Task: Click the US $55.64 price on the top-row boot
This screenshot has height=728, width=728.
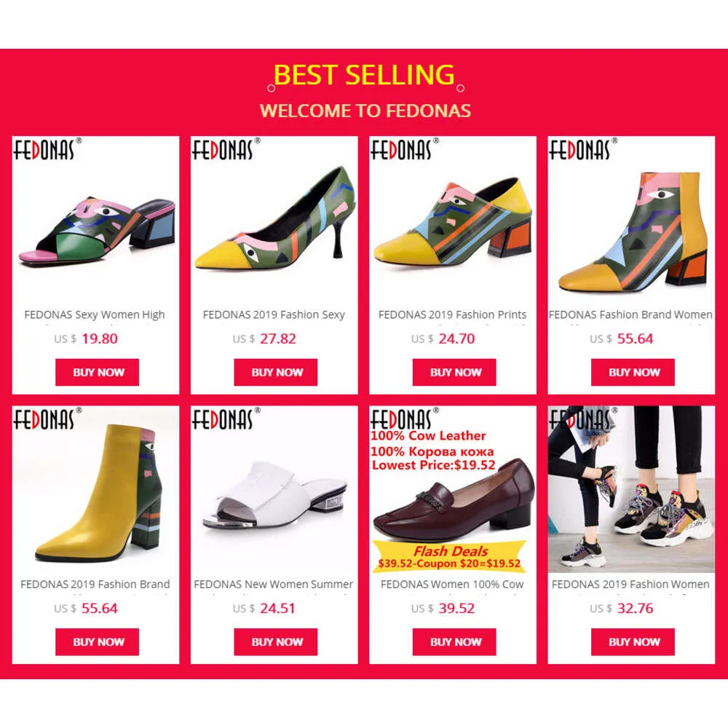Action: pyautogui.click(x=621, y=339)
